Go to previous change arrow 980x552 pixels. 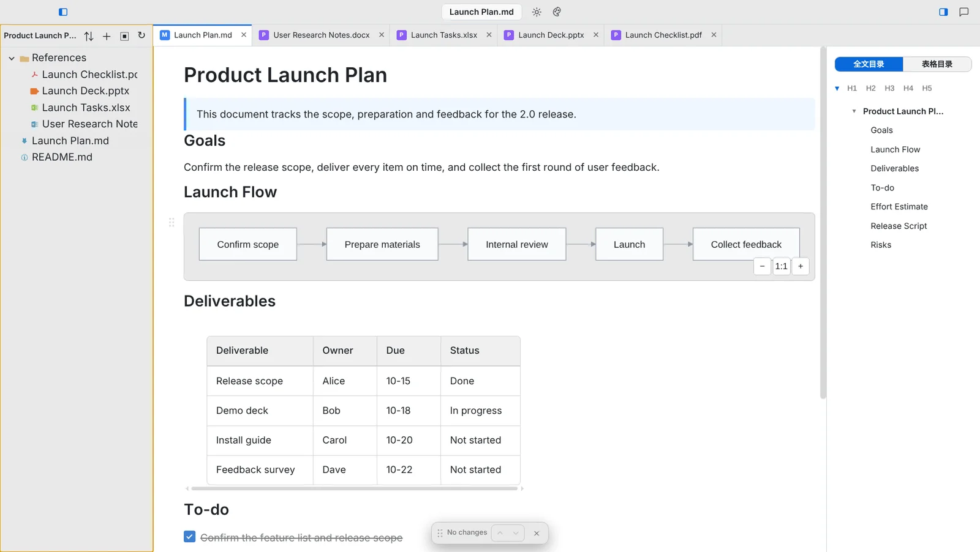click(500, 533)
